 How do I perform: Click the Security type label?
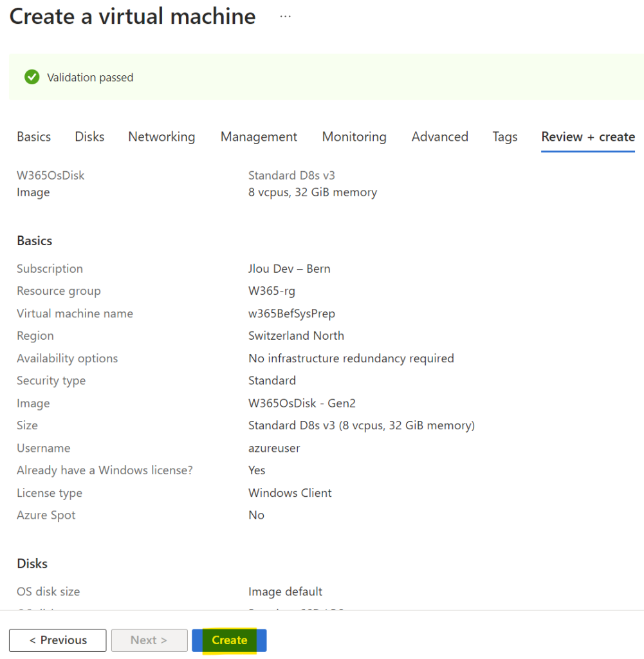[x=51, y=381]
